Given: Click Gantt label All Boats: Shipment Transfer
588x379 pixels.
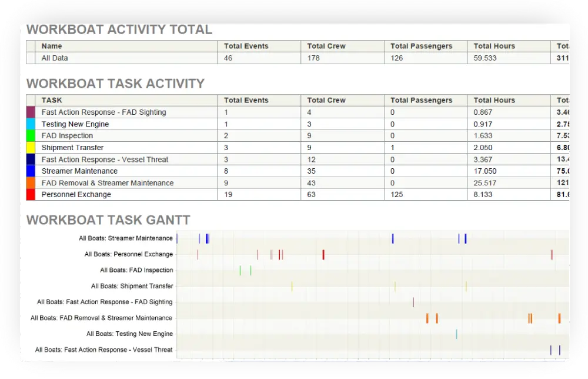Looking at the screenshot, I should point(132,286).
